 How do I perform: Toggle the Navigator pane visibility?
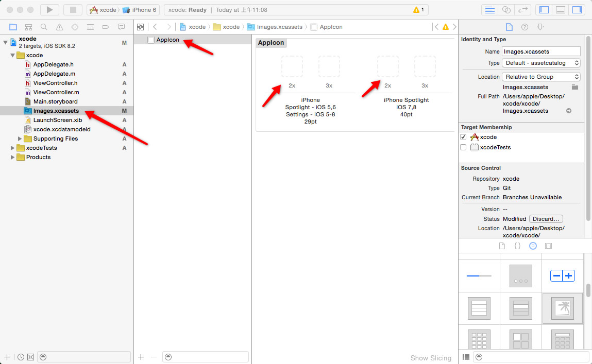point(544,10)
